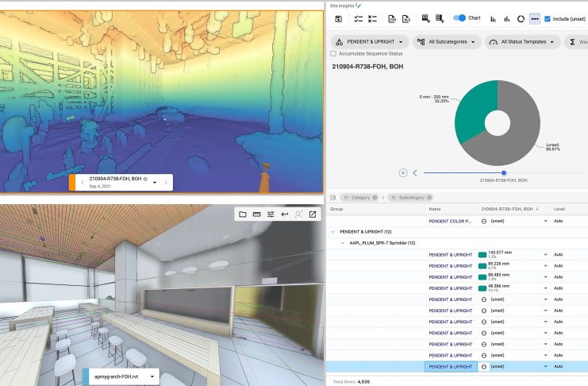The image size is (588, 386).
Task: Export the data as XLS
Action: coord(405,18)
